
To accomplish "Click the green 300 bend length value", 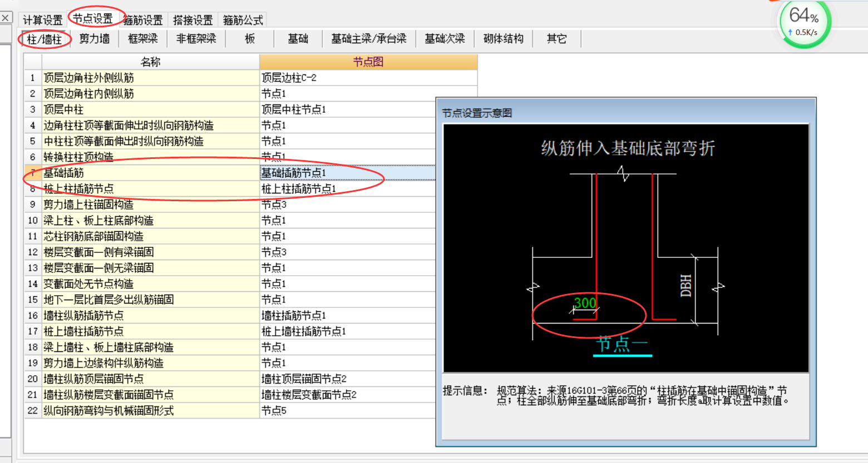I will pos(585,303).
